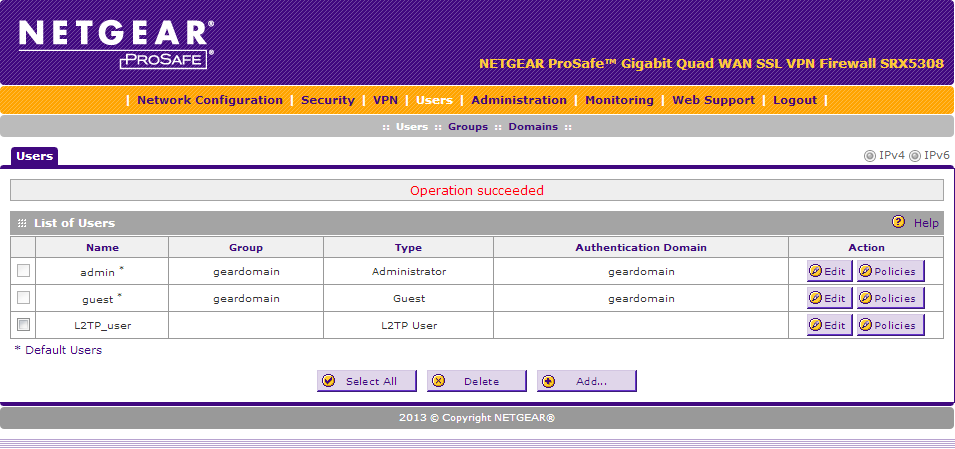
Task: Click the Name column header
Action: tap(102, 247)
